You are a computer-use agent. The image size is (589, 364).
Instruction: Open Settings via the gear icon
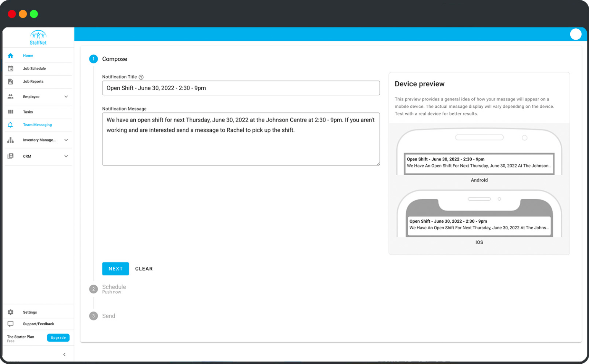click(x=11, y=312)
